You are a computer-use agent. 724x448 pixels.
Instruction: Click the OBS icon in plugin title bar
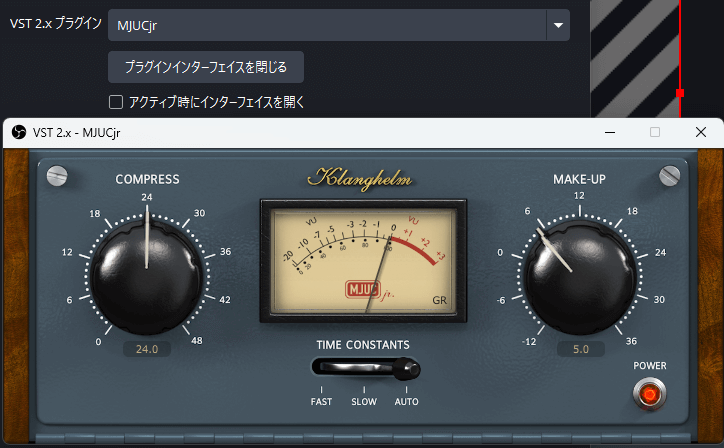pos(18,132)
